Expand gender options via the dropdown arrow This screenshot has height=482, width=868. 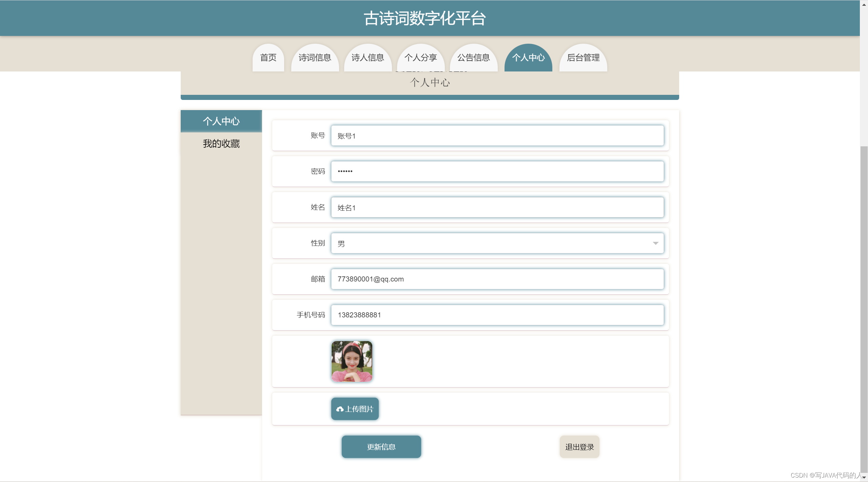click(655, 243)
